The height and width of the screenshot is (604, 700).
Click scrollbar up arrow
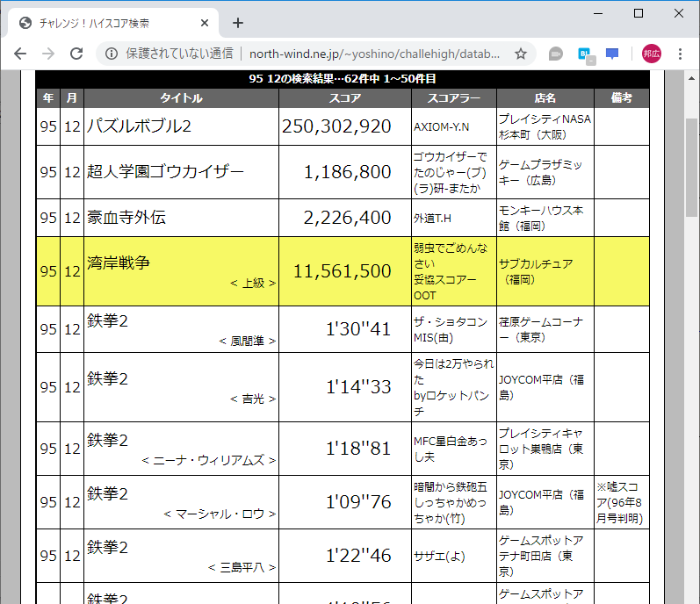pos(691,78)
